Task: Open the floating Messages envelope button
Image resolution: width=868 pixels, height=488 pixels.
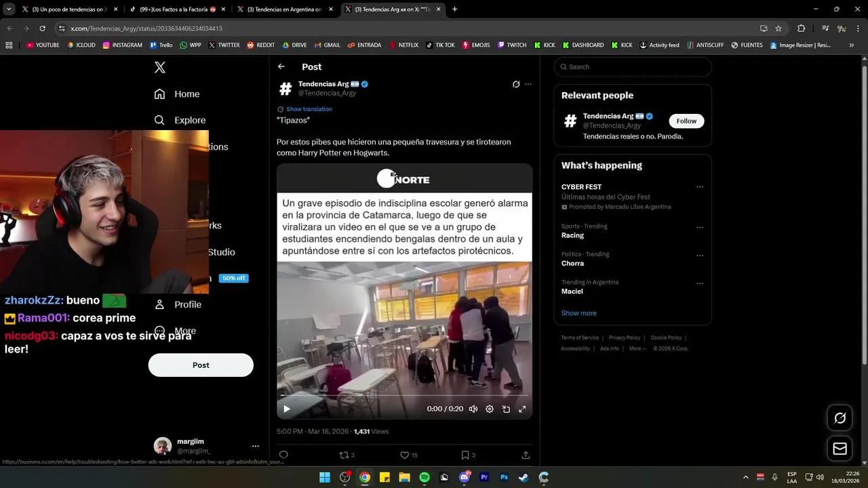Action: [840, 449]
